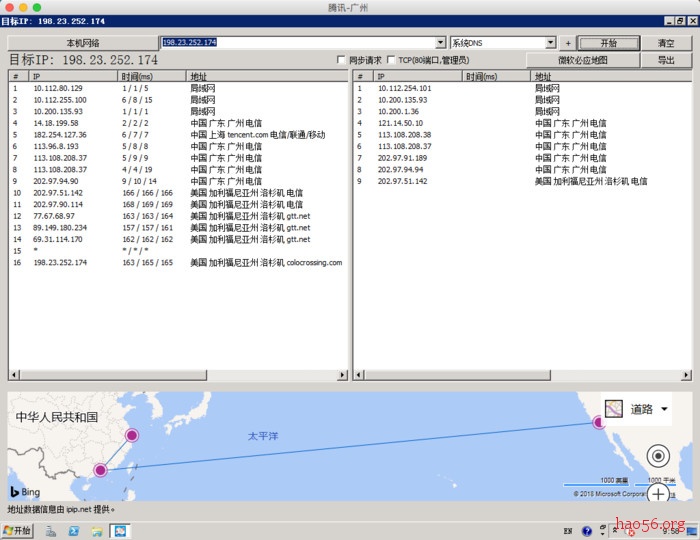Launch PowerShell from the taskbar
Viewport: 700px width, 540px height.
coord(74,531)
